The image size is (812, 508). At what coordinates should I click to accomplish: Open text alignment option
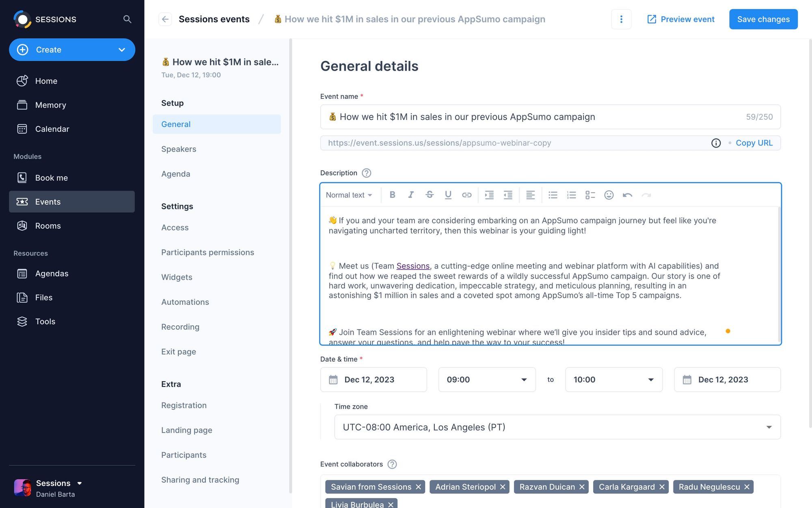coord(530,195)
